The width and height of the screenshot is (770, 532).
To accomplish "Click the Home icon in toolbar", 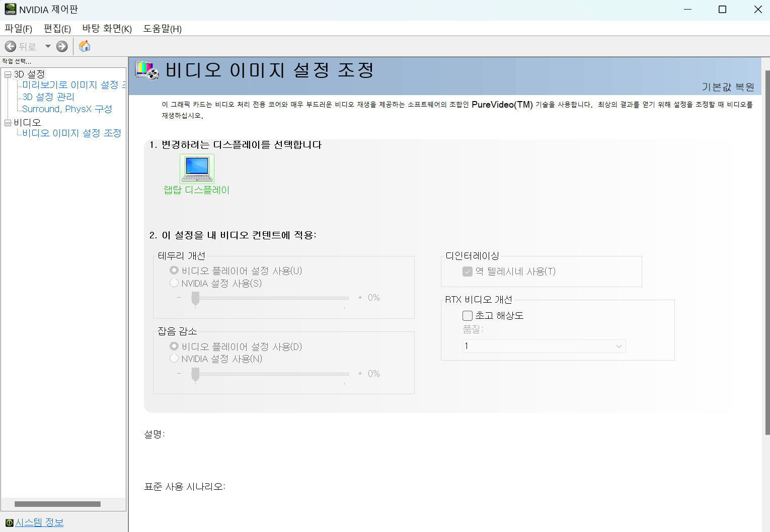I will click(85, 46).
